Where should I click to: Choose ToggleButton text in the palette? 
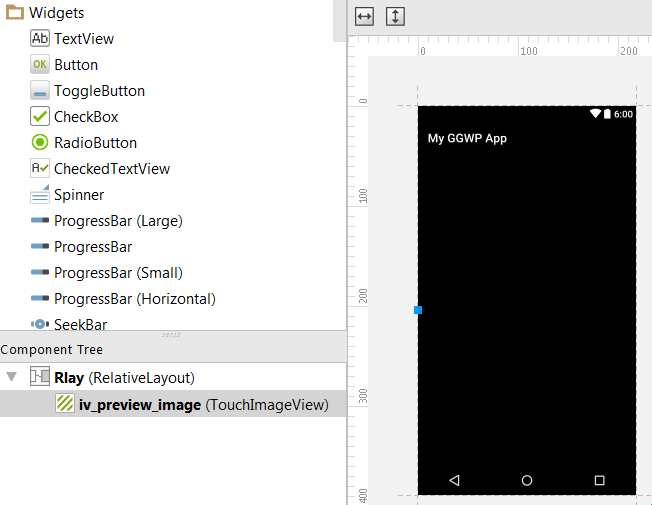click(99, 91)
